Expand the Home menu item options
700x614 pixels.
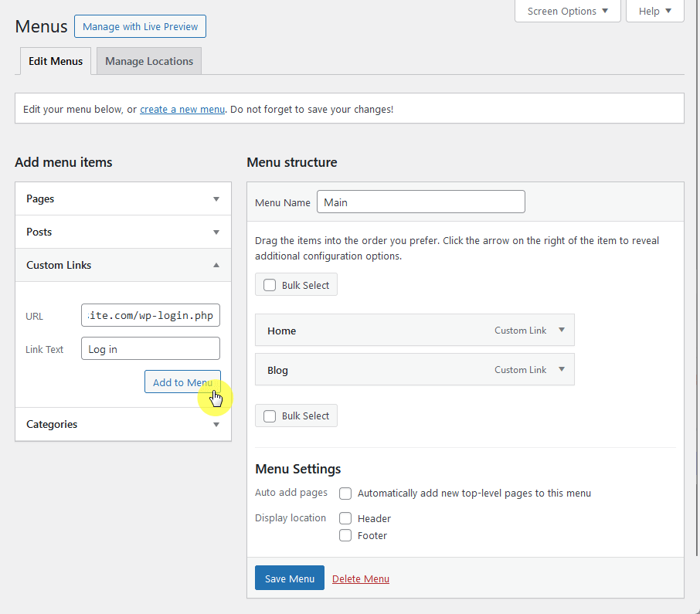[562, 331]
